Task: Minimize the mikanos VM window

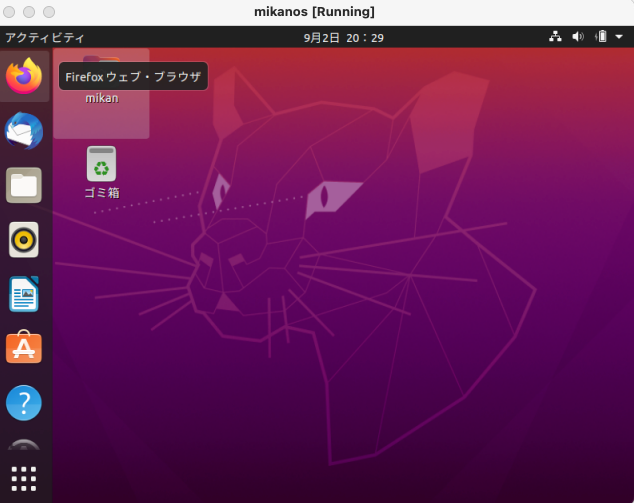Action: point(29,12)
